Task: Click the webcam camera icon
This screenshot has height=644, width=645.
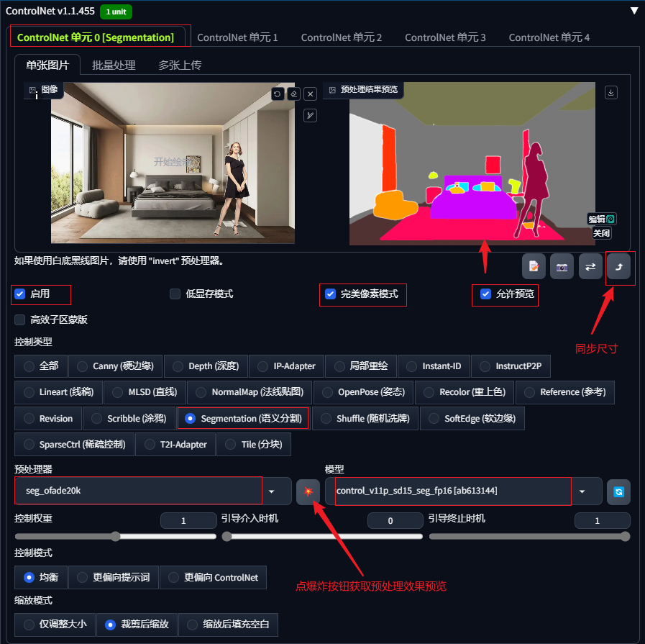Action: click(x=562, y=266)
